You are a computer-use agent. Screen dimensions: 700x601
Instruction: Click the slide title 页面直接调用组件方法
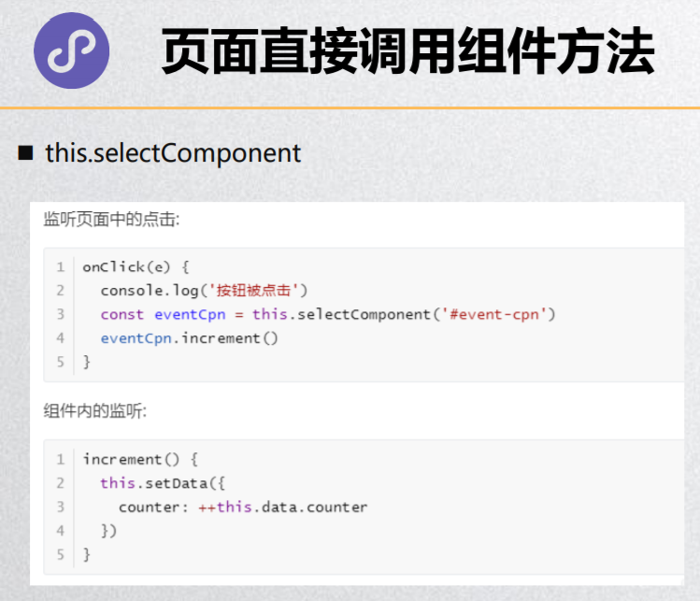407,50
